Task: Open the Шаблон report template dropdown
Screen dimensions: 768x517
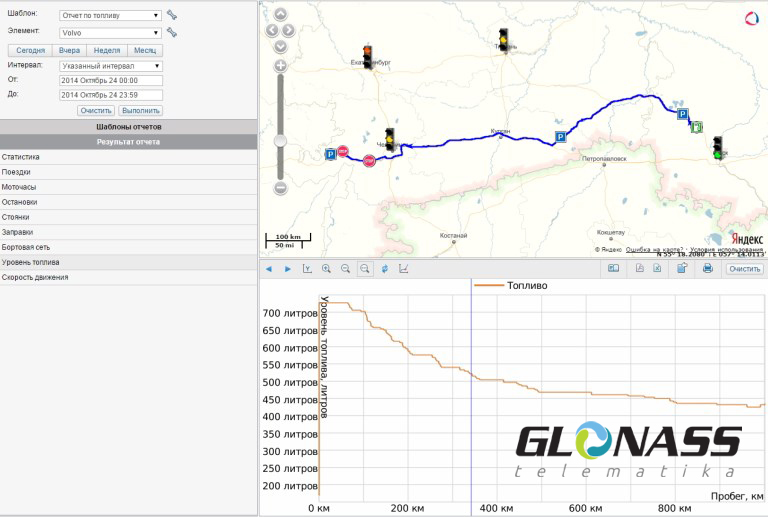Action: [x=109, y=16]
